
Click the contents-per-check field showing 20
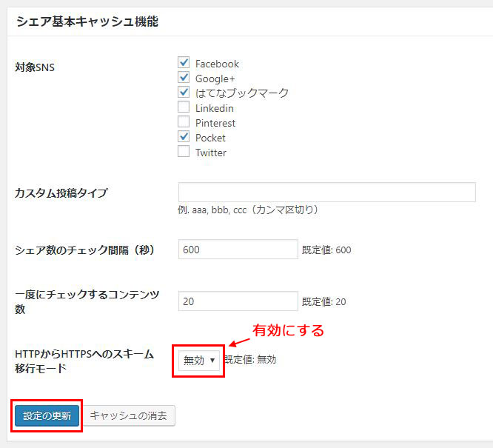[238, 301]
